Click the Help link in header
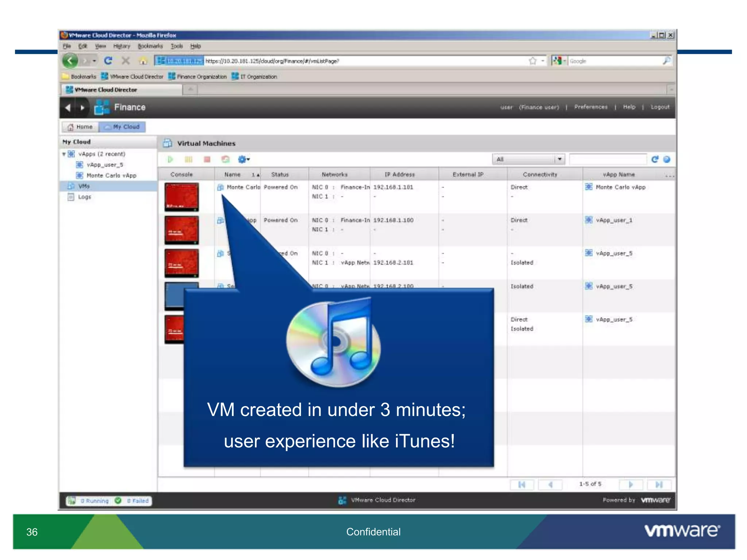The image size is (747, 560). 629,107
